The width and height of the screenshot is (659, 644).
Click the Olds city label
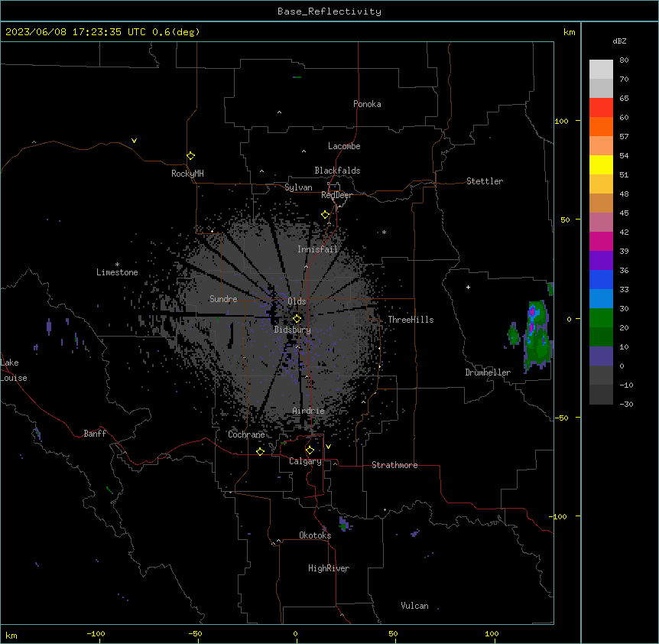click(x=297, y=301)
